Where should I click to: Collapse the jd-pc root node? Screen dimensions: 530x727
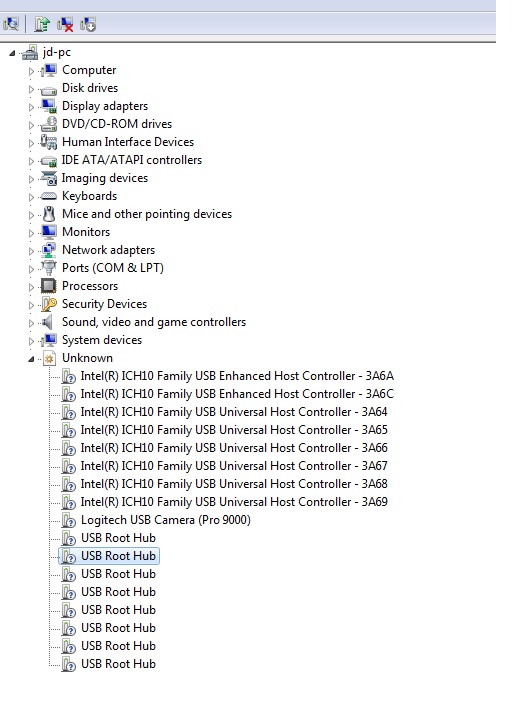(x=12, y=53)
